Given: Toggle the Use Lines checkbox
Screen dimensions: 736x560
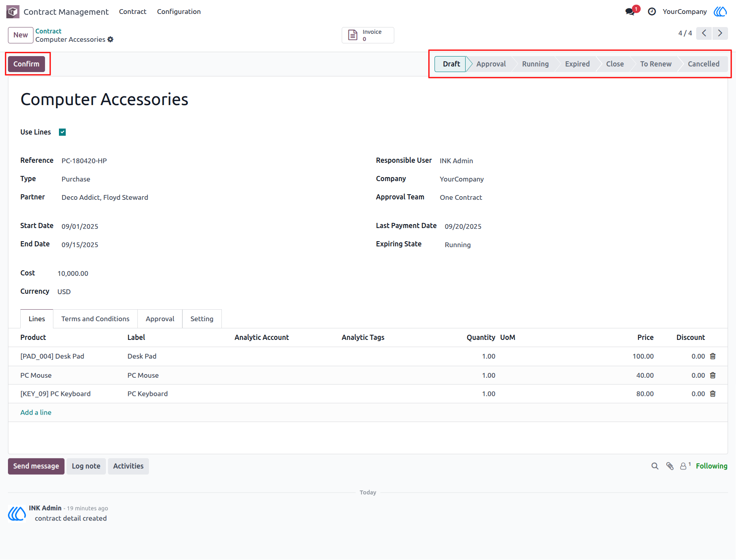Looking at the screenshot, I should pos(63,132).
